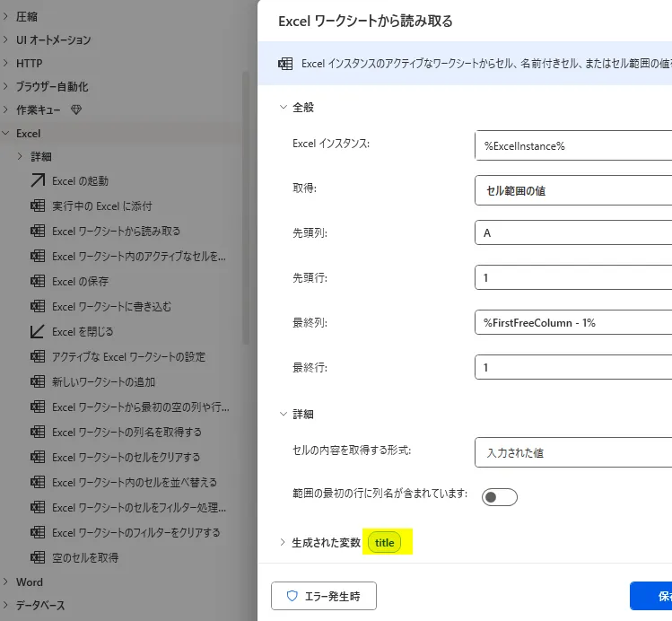Image resolution: width=672 pixels, height=621 pixels.
Task: Click the Excel インスタンス input field
Action: 572,145
